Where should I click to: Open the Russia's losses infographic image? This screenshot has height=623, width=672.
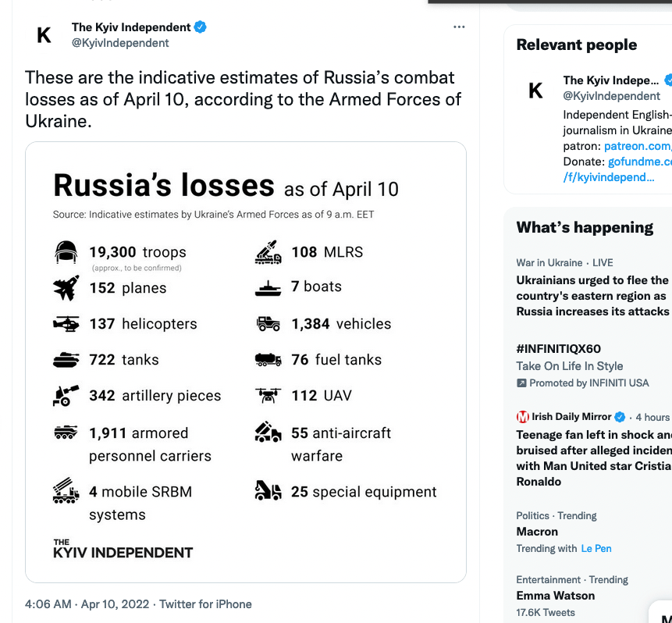point(246,361)
